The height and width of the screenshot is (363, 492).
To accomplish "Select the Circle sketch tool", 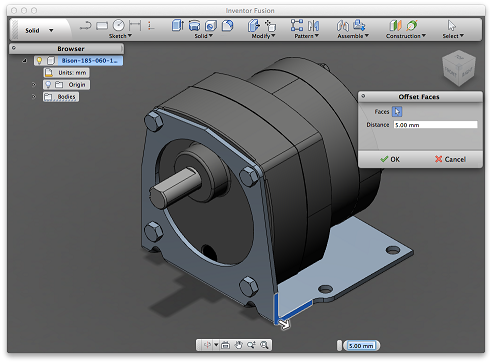I will point(118,25).
